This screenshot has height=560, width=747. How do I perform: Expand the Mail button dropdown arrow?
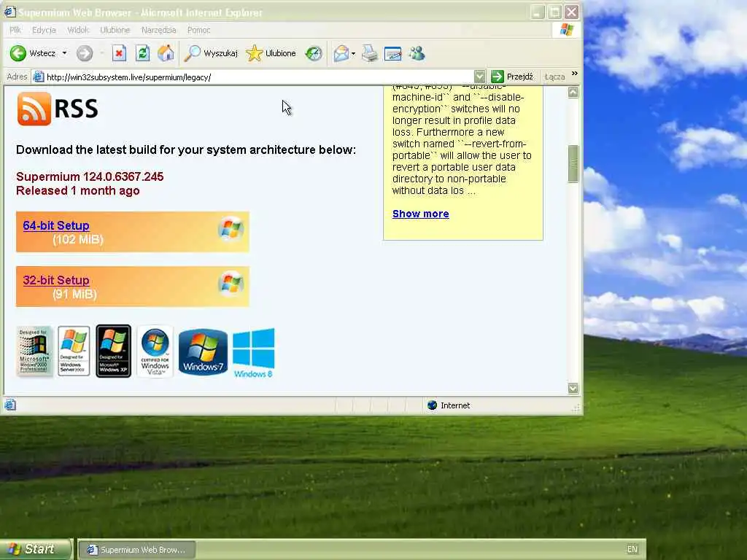coord(353,54)
